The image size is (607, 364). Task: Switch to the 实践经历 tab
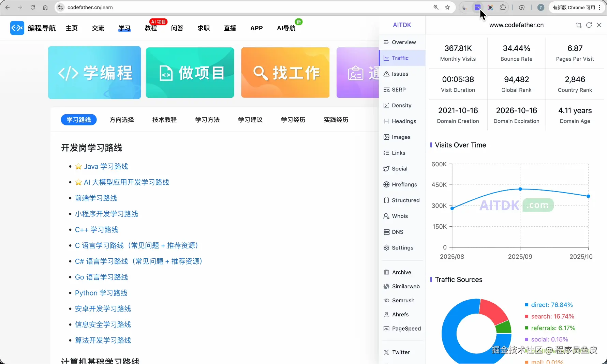click(336, 120)
